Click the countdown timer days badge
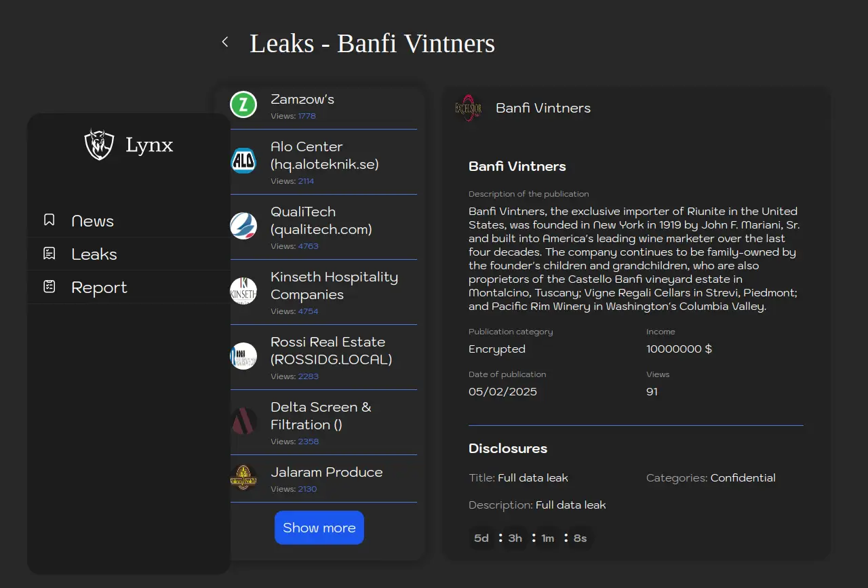 click(x=481, y=538)
